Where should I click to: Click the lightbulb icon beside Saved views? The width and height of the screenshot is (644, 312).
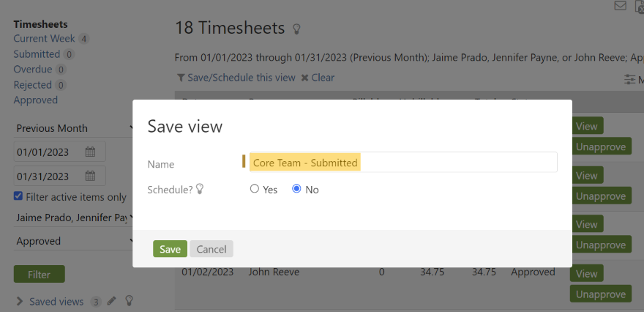coord(129,301)
